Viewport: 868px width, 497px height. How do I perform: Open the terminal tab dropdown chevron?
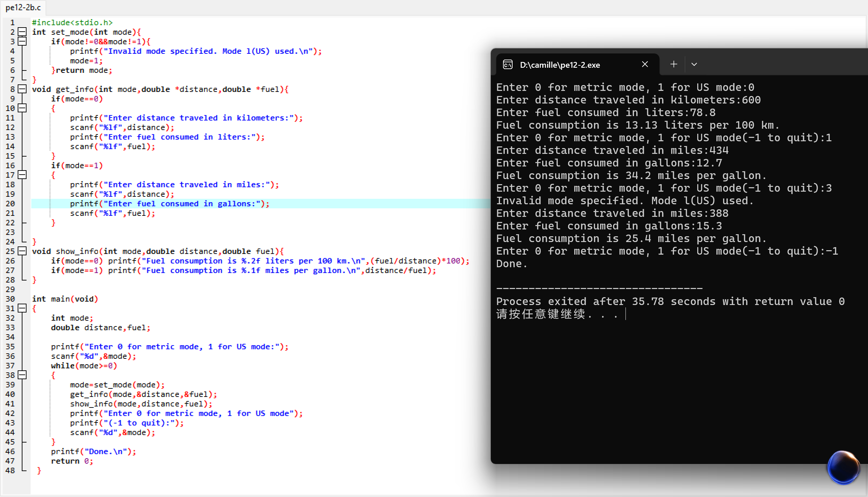coord(694,64)
